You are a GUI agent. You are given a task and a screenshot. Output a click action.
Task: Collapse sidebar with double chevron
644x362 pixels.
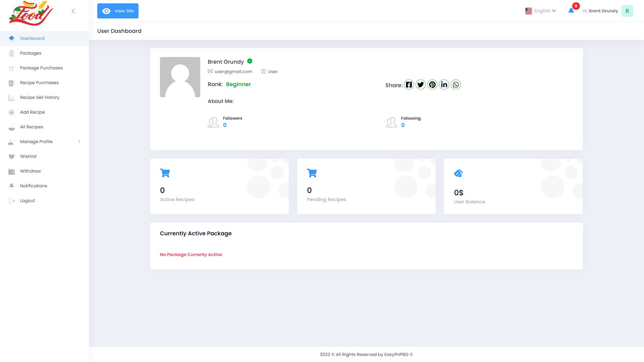[74, 11]
